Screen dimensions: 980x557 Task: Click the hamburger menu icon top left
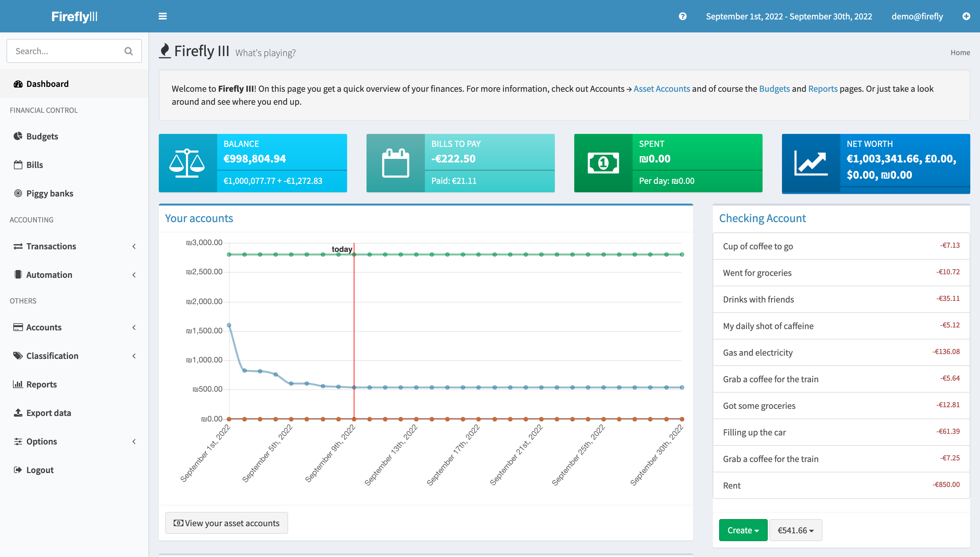click(162, 16)
